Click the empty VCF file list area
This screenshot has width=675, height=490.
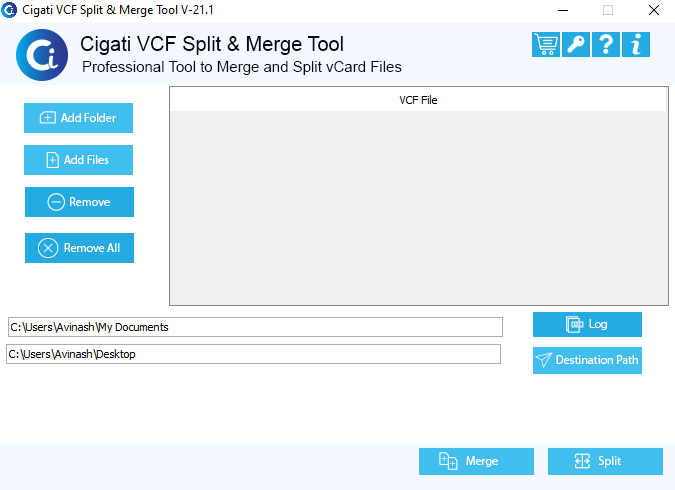[x=418, y=208]
